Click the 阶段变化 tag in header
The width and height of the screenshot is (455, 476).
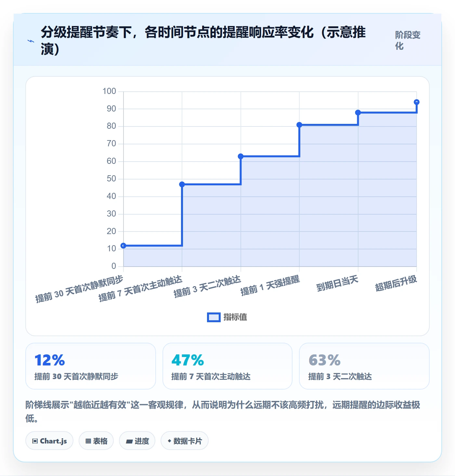click(408, 40)
